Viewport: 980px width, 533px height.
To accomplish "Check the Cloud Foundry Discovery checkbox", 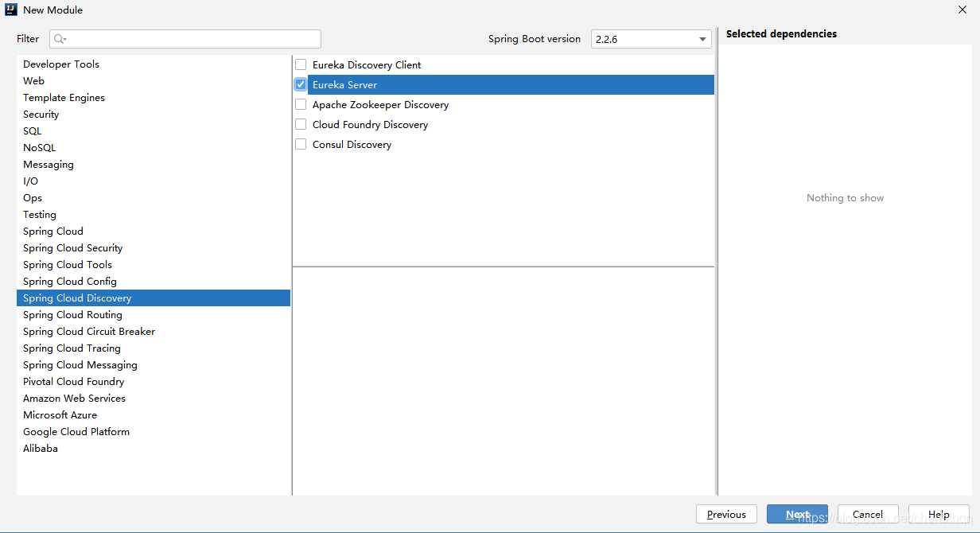I will coord(301,124).
